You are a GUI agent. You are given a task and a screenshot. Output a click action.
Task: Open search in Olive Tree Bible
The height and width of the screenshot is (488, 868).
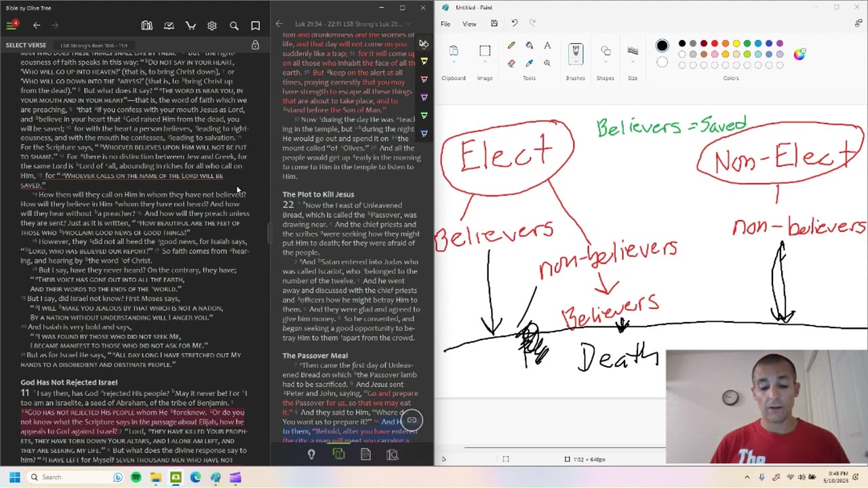pos(234,26)
